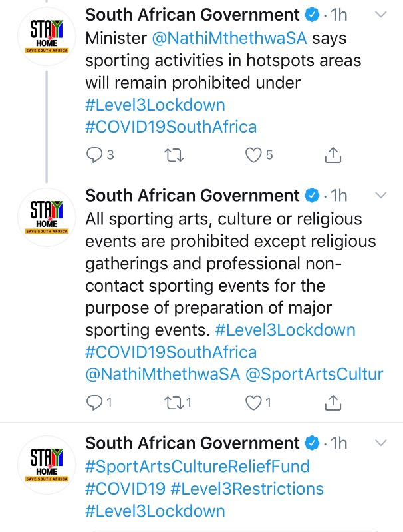Tap the #COVID19SouthAfrica hashtag in the first tweet

click(171, 127)
